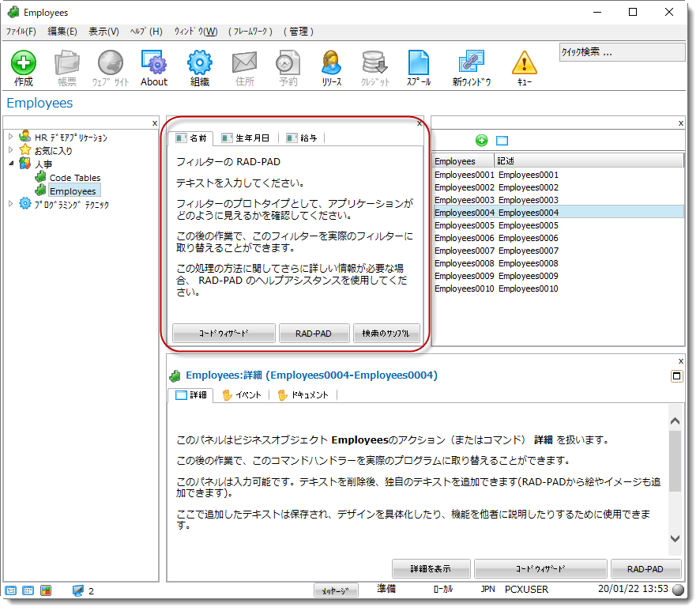Open the (フレームワーク) menu

250,32
